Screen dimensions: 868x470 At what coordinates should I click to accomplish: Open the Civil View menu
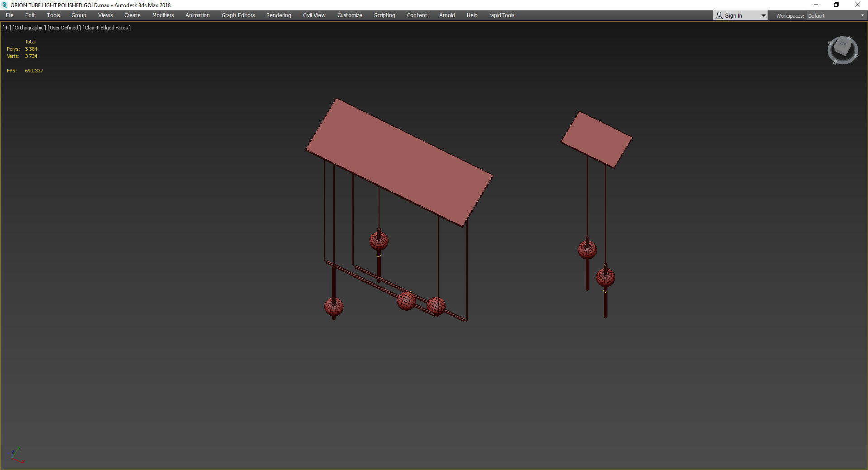314,15
